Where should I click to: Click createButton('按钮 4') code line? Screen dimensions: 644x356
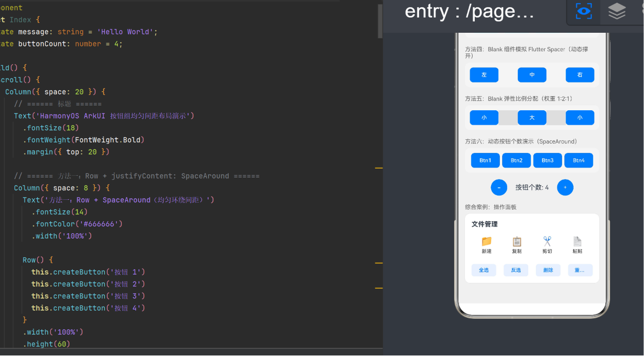[88, 308]
